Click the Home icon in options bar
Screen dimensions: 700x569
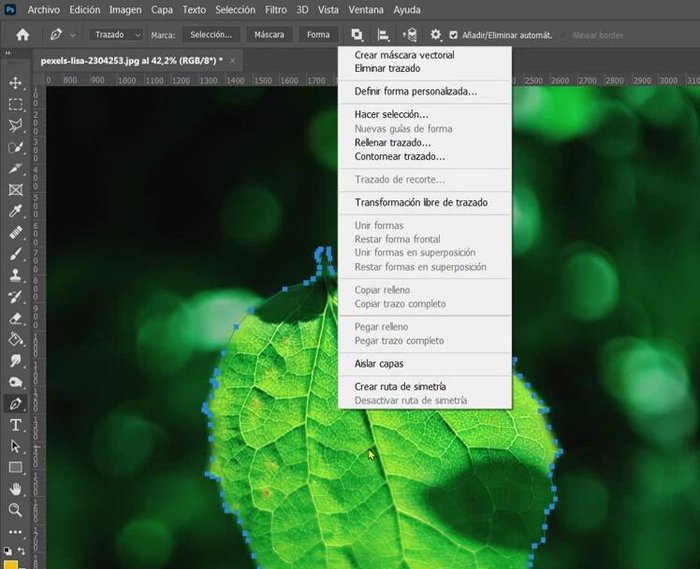pyautogui.click(x=22, y=35)
